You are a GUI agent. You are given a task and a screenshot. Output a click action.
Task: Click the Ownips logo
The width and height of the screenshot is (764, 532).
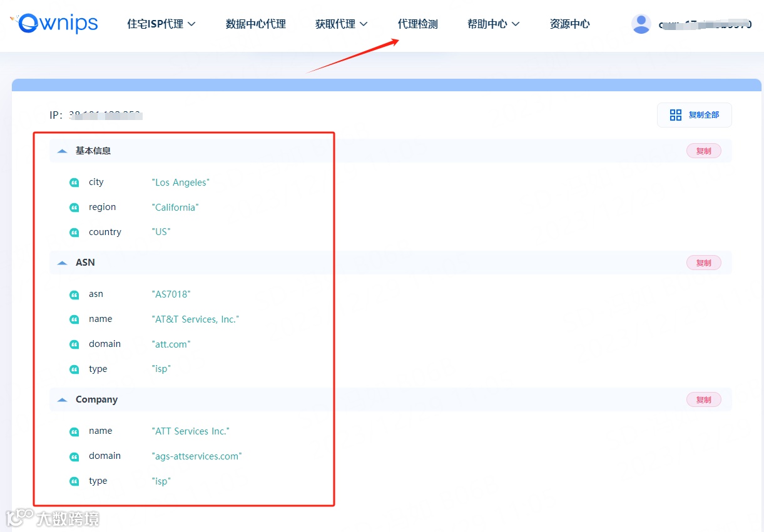(x=54, y=24)
